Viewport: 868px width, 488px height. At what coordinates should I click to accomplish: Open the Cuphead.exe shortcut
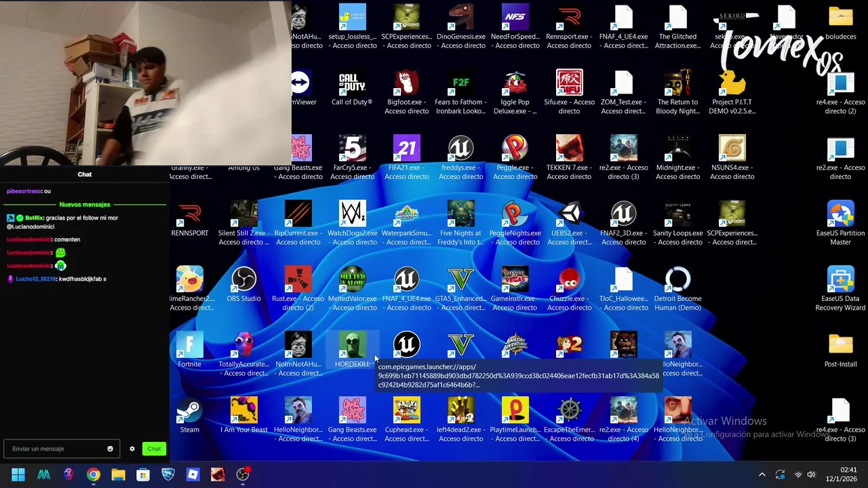406,420
